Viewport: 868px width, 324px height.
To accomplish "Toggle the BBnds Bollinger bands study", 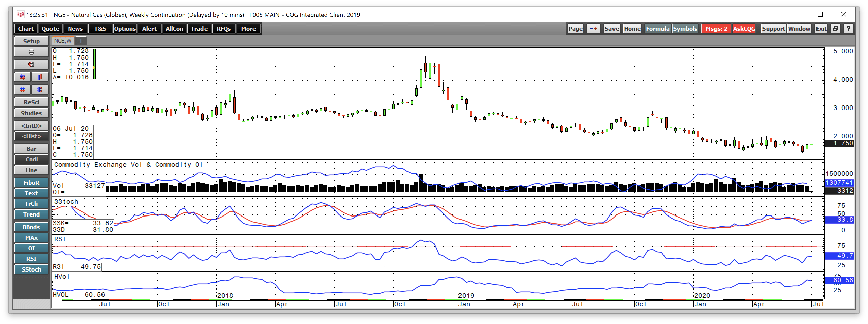I will [31, 227].
